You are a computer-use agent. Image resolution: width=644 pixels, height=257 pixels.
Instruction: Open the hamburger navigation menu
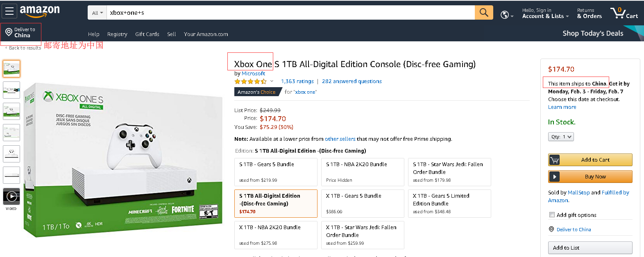(x=9, y=11)
